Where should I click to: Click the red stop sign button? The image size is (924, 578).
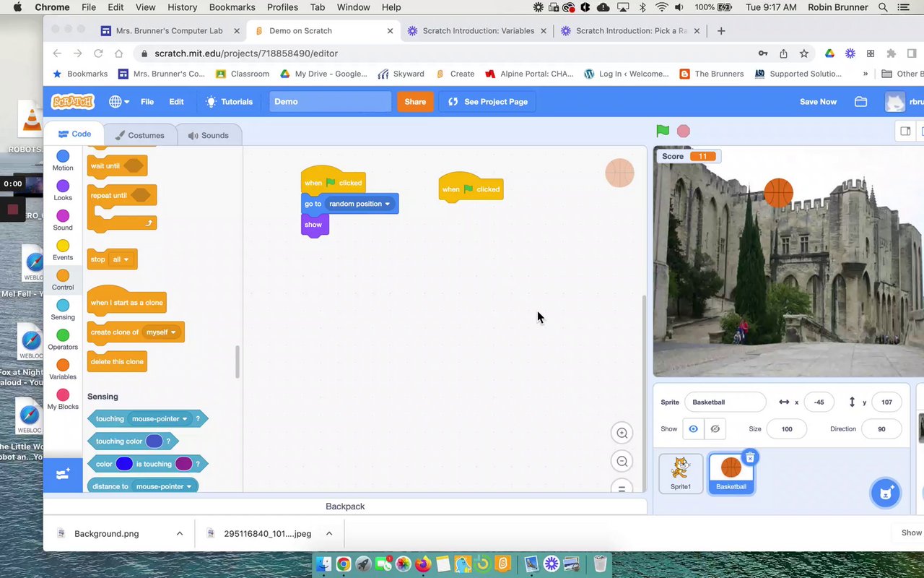pos(684,131)
